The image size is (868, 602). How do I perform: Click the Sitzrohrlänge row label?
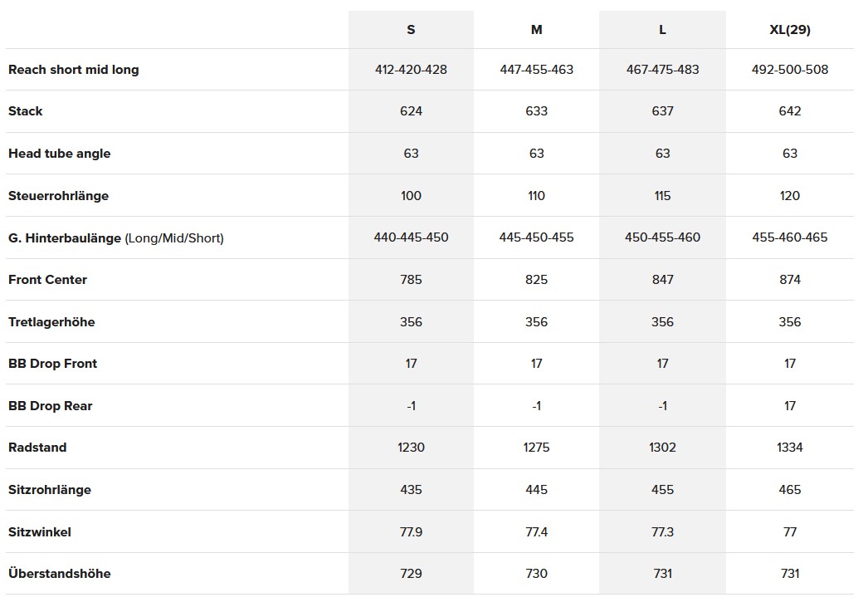pos(50,490)
